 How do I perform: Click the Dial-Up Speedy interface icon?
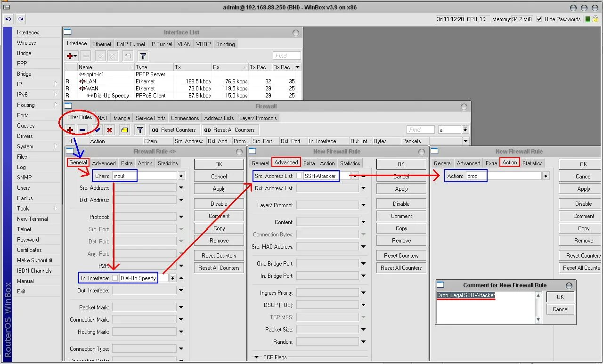[x=90, y=96]
